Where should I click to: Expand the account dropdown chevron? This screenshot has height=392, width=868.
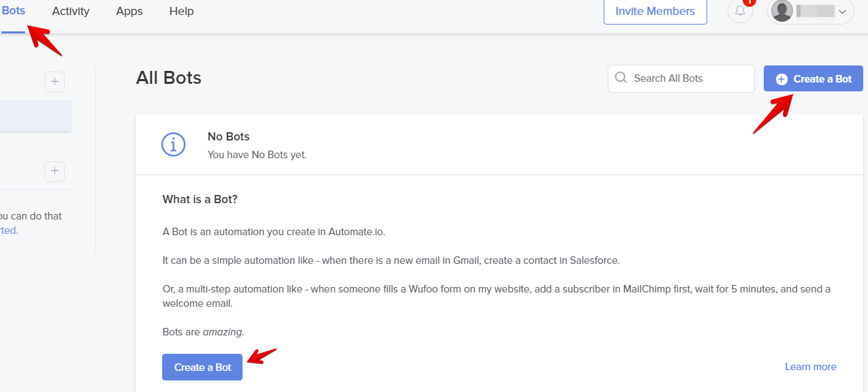(842, 12)
